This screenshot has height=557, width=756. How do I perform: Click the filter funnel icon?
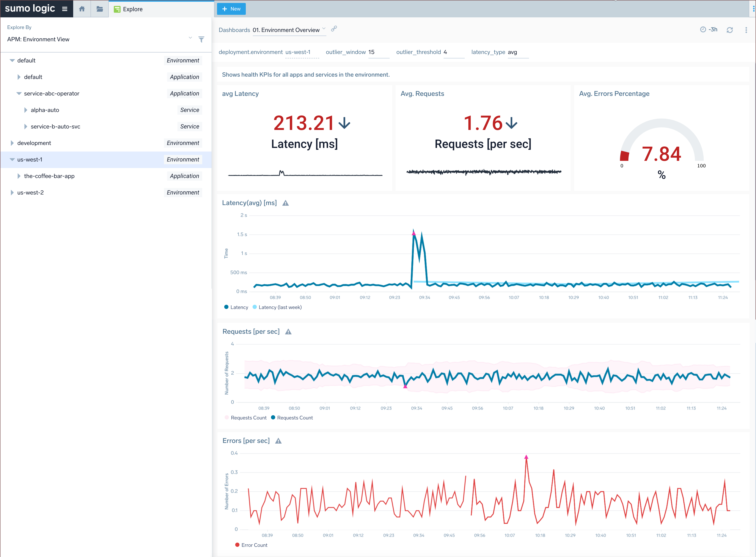(x=201, y=39)
